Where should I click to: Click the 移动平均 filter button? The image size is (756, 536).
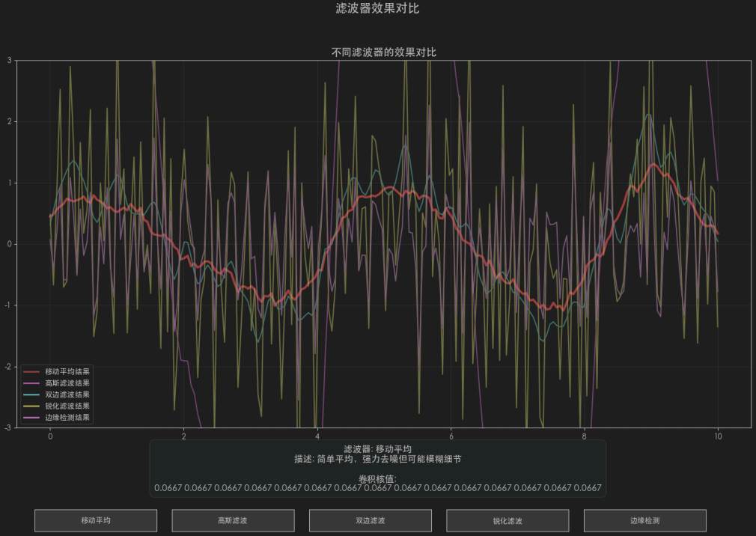(96, 520)
